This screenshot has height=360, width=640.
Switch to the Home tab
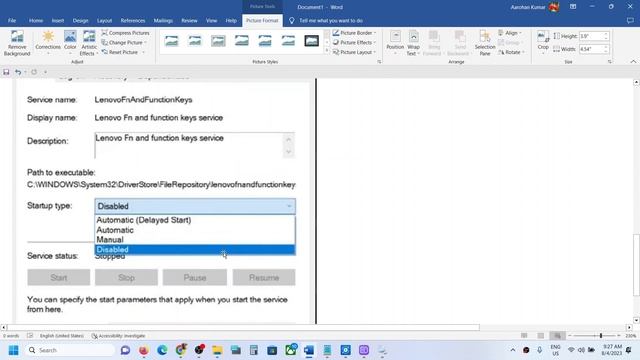pos(36,20)
